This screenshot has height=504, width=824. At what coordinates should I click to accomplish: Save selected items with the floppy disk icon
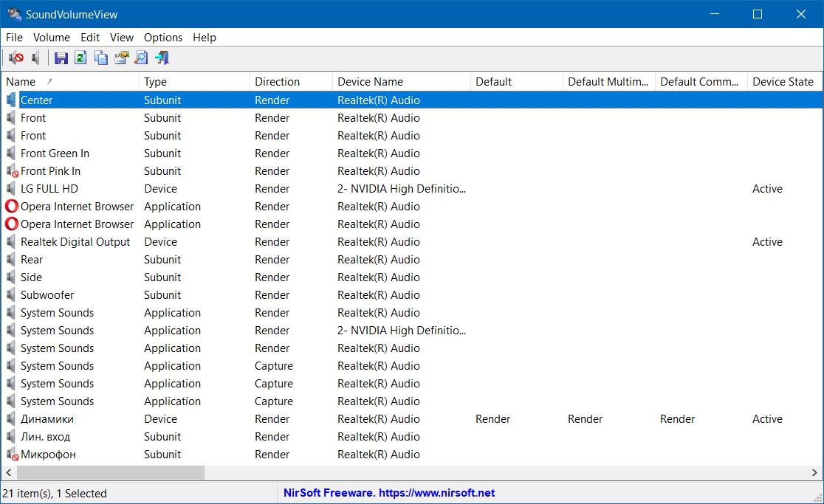click(x=61, y=58)
